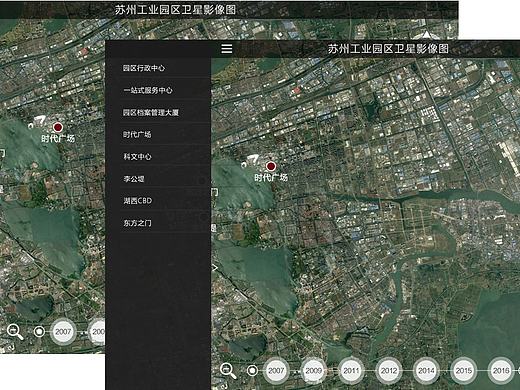Click 时代广场 label on back map
520x390 pixels.
pyautogui.click(x=58, y=138)
